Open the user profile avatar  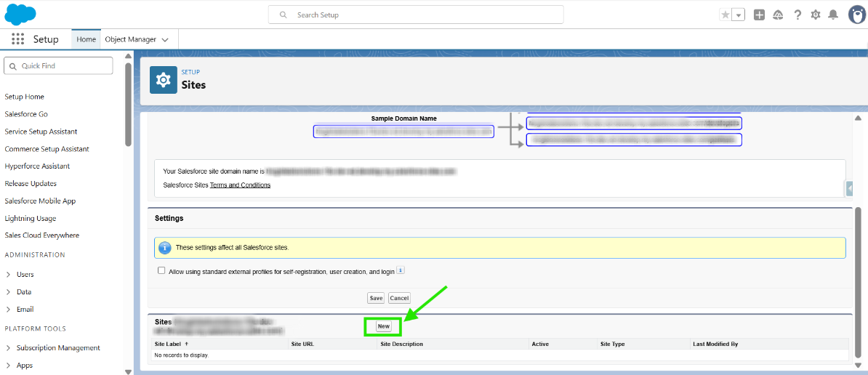(856, 15)
